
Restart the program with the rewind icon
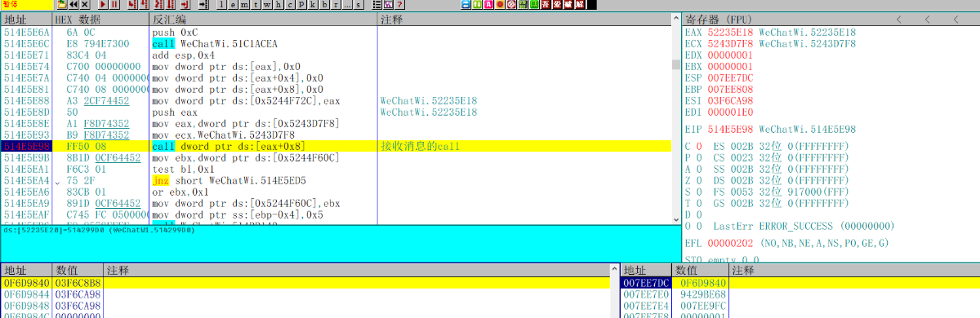pos(73,4)
